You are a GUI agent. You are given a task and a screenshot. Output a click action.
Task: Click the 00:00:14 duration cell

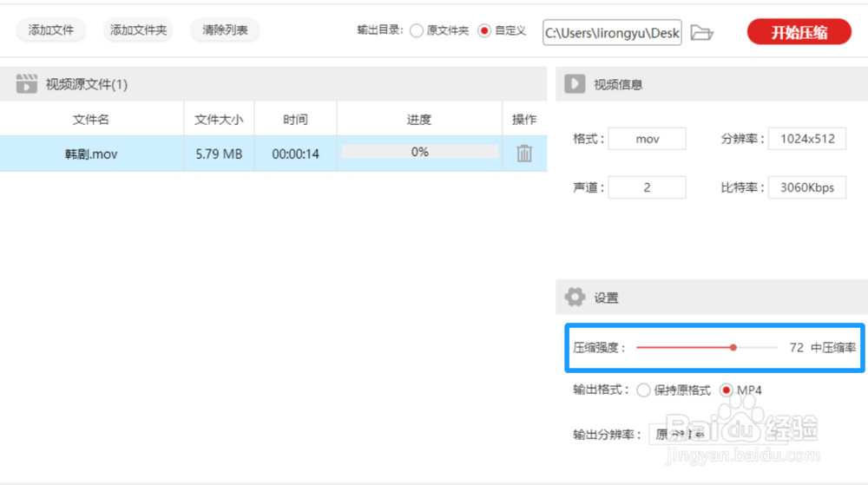pos(296,154)
